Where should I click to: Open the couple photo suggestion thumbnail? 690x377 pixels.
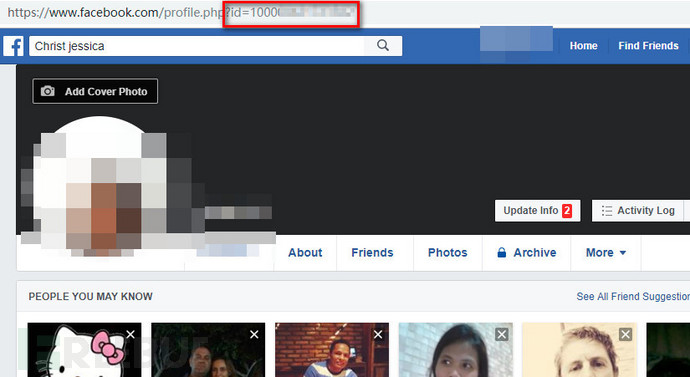pyautogui.click(x=208, y=350)
